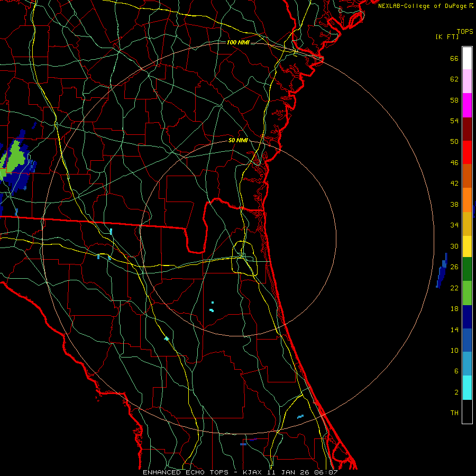Image resolution: width=476 pixels, height=476 pixels.
Task: Click the light green 26K ft legend swatch
Action: (x=467, y=293)
